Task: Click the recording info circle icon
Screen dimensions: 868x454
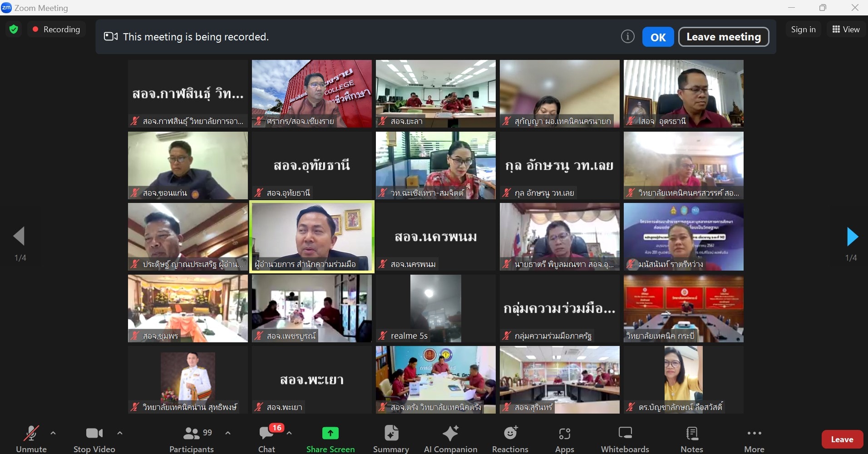Action: pos(627,36)
